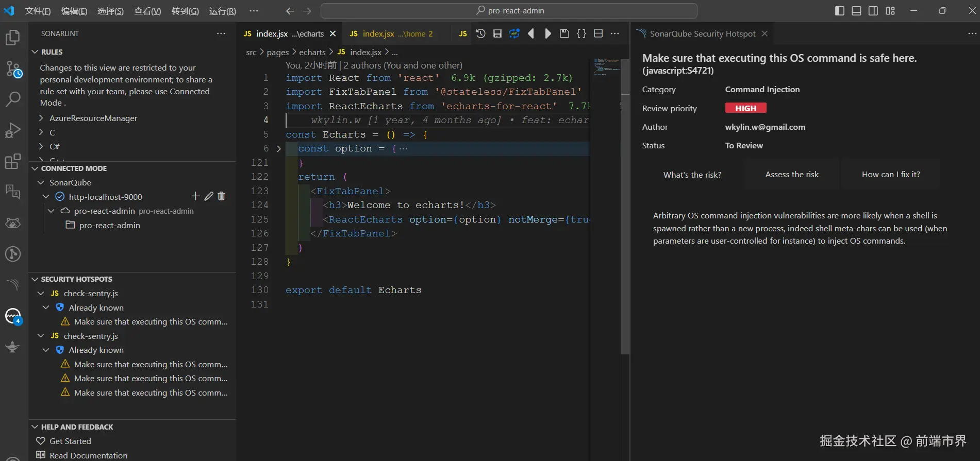This screenshot has width=980, height=461.
Task: Delete the http-localhost-9000 connection
Action: click(222, 196)
